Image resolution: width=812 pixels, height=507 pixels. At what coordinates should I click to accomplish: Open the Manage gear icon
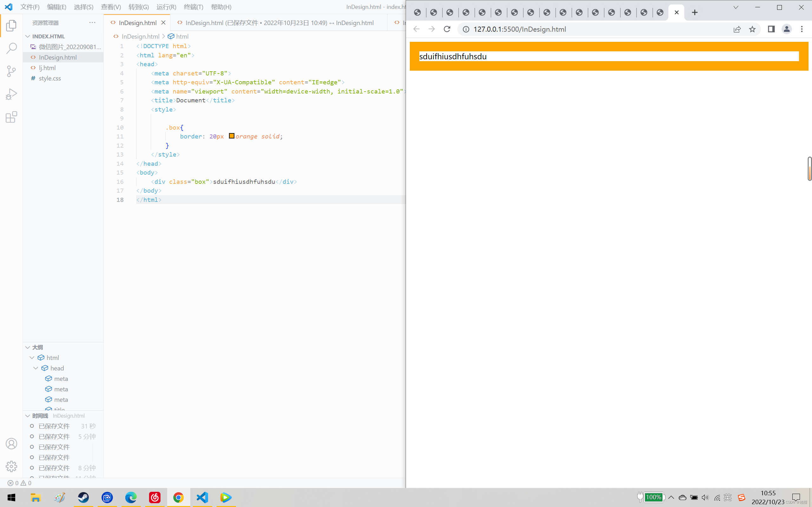[11, 466]
